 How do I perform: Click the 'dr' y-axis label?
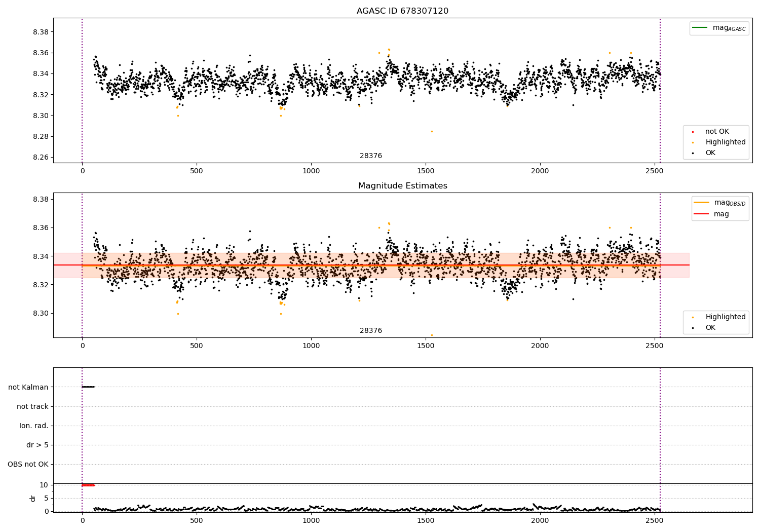pyautogui.click(x=33, y=498)
